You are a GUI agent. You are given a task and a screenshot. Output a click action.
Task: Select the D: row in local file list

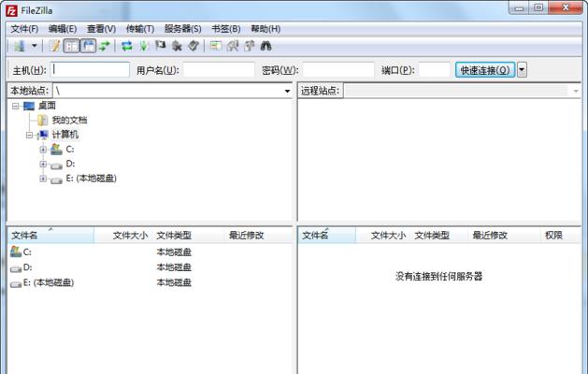pos(150,267)
